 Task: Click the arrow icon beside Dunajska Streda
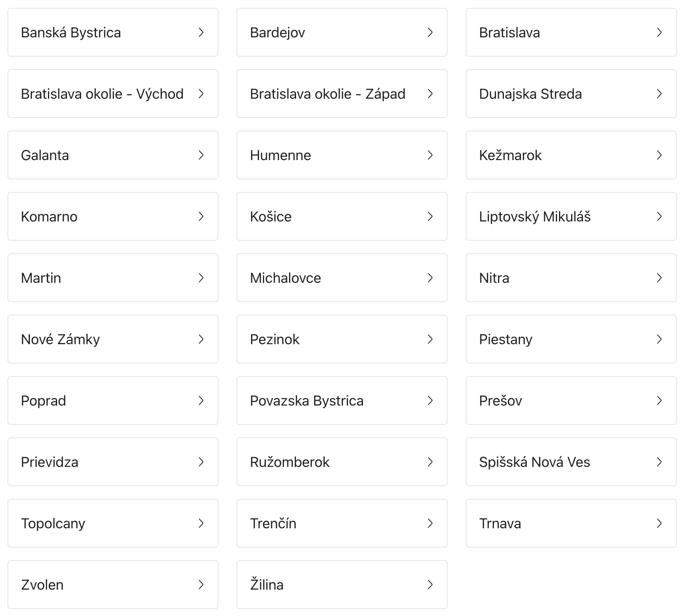tap(659, 94)
